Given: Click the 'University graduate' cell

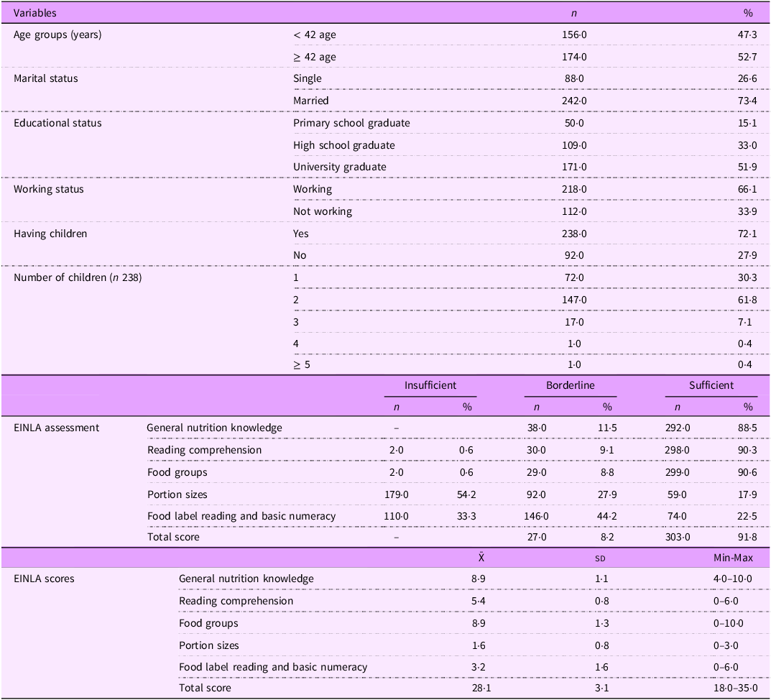Looking at the screenshot, I should [x=339, y=167].
